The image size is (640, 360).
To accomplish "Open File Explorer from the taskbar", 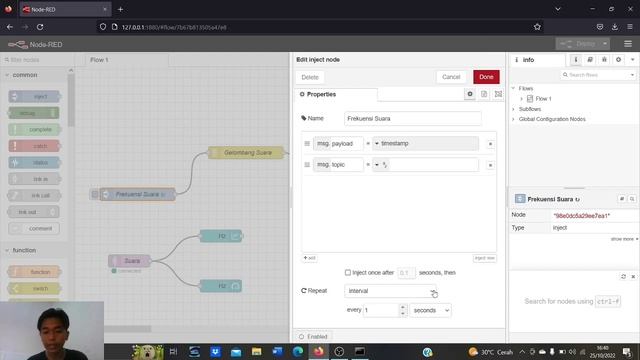I will pyautogui.click(x=256, y=351).
